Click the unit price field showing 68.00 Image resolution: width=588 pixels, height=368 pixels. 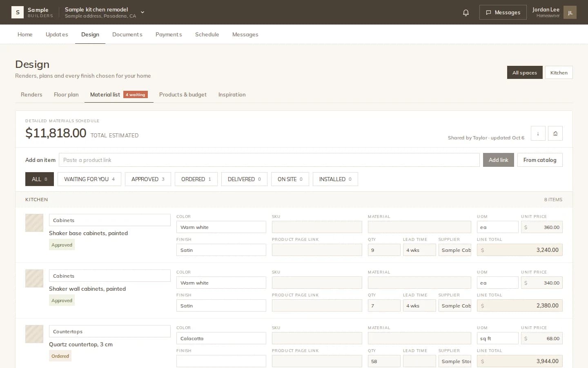pyautogui.click(x=542, y=338)
